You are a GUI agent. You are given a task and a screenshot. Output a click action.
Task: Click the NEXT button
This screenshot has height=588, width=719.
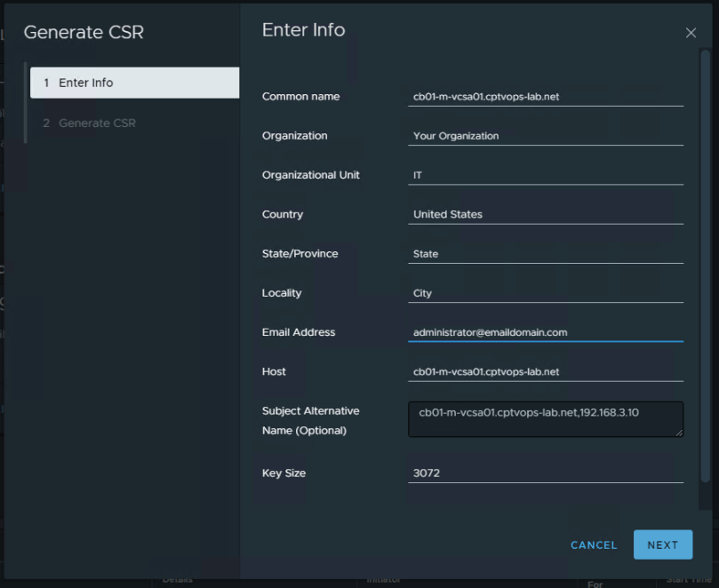click(662, 545)
